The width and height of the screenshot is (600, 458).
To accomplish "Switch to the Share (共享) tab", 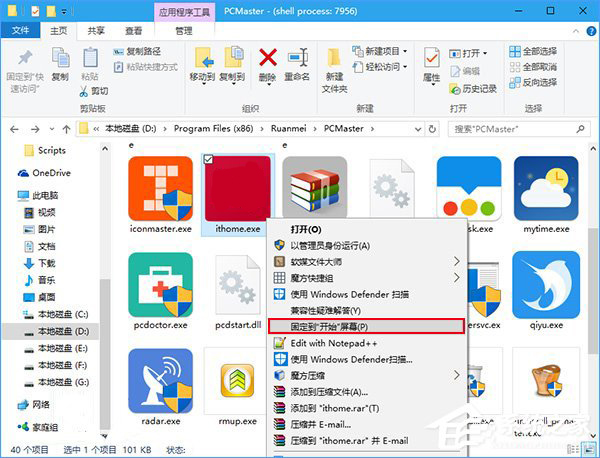I will click(x=96, y=31).
